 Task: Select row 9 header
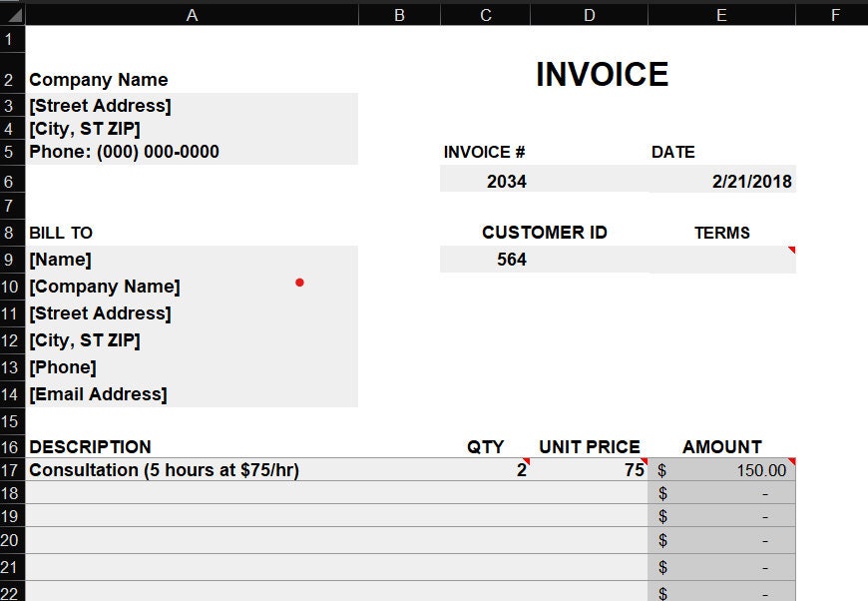pos(12,260)
